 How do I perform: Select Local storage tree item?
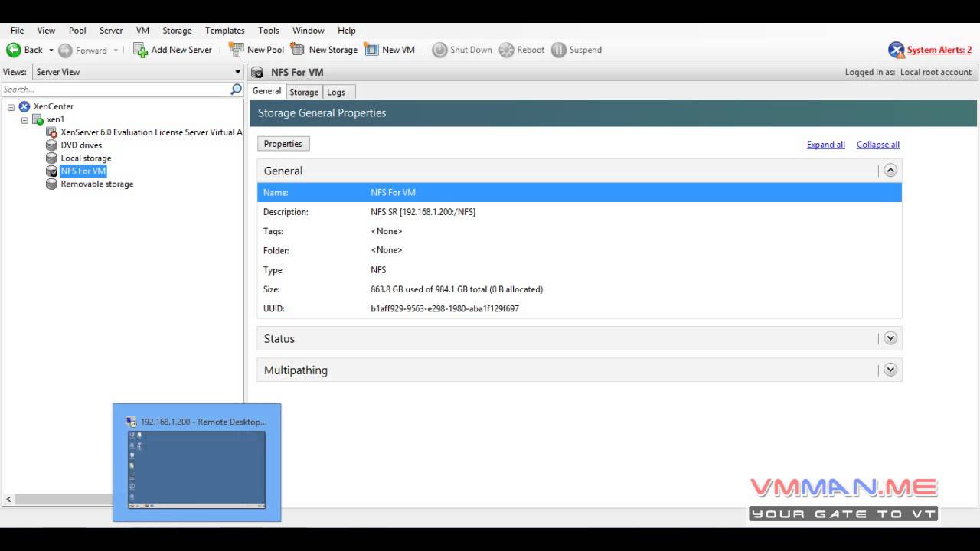(x=86, y=158)
